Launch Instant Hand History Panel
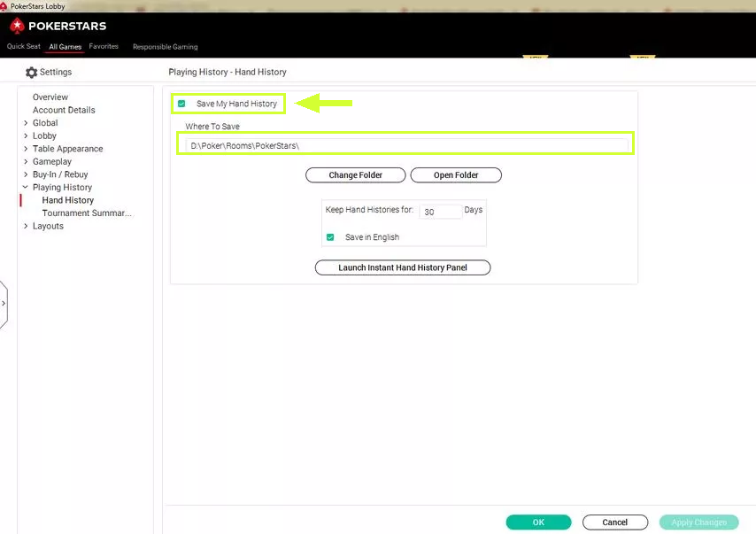Viewport: 756px width, 534px height. coord(403,267)
